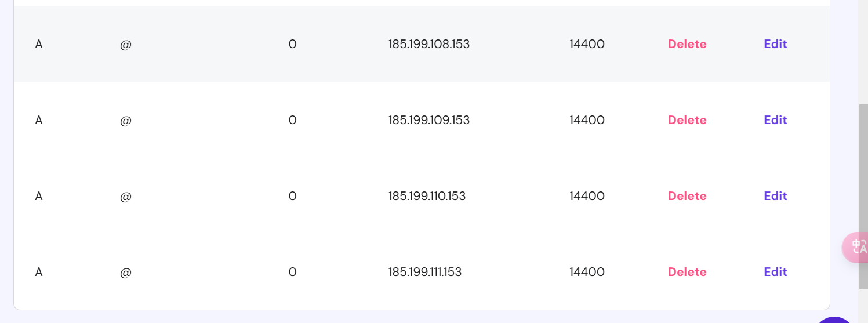Edit the 185.199.111.153 A record
Screen dimensions: 868x323
[775, 272]
